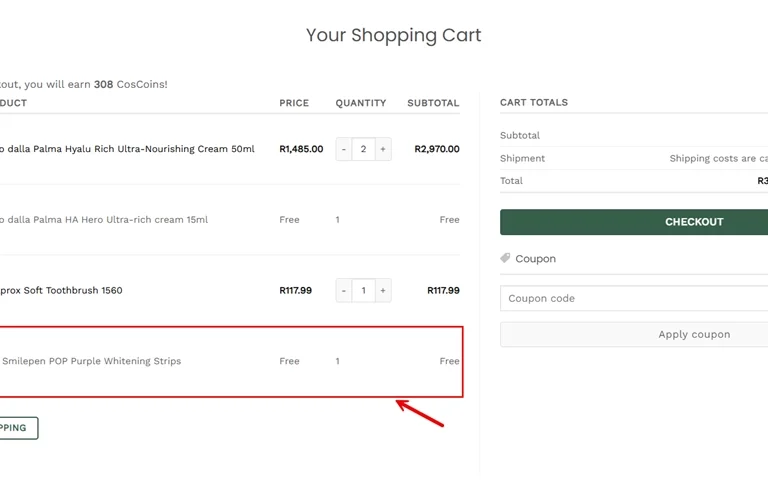Increase quantity of Soft Toothbrush 1560
The image size is (768, 498).
pyautogui.click(x=383, y=290)
